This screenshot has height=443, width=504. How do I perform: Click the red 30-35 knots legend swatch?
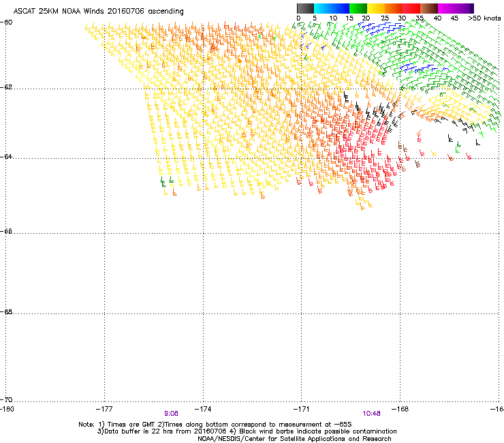click(x=411, y=8)
